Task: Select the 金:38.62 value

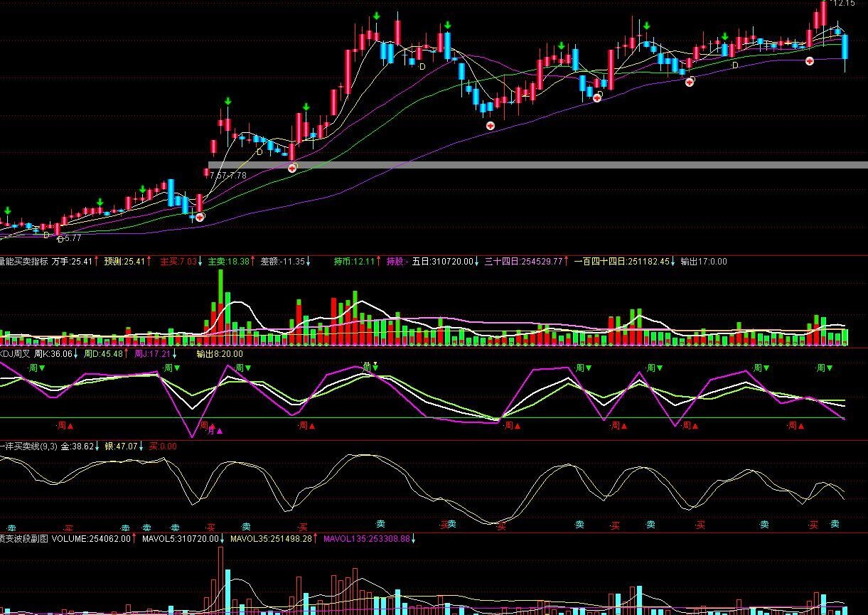Action: [77, 446]
